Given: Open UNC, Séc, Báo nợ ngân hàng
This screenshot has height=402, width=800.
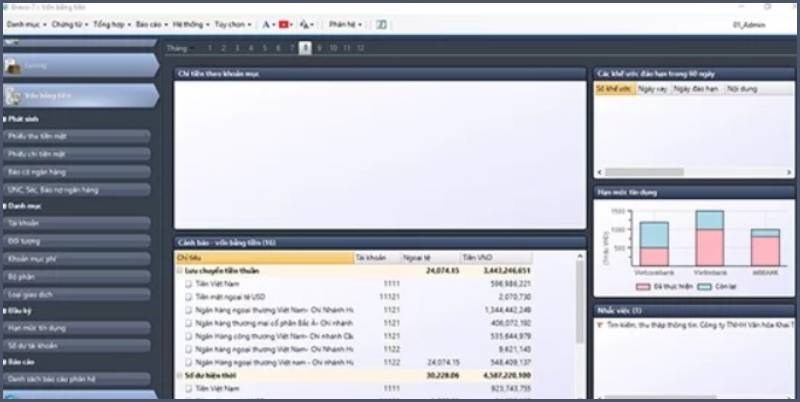Looking at the screenshot, I should point(77,190).
